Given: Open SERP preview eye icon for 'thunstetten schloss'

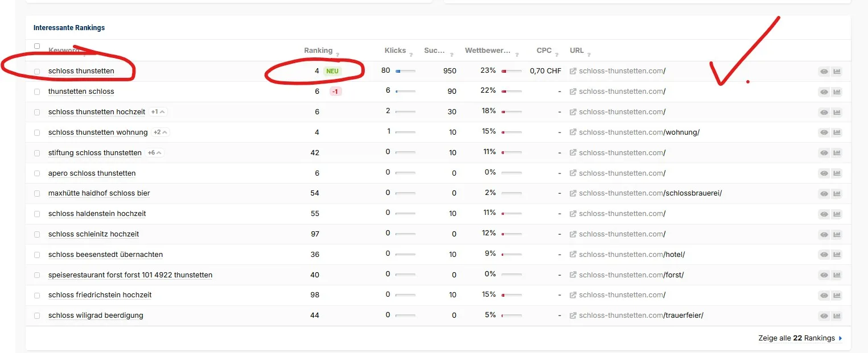Looking at the screenshot, I should click(824, 92).
